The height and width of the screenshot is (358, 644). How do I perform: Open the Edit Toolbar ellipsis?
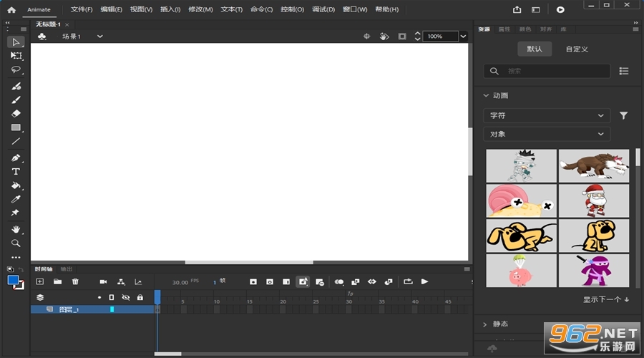[16, 257]
